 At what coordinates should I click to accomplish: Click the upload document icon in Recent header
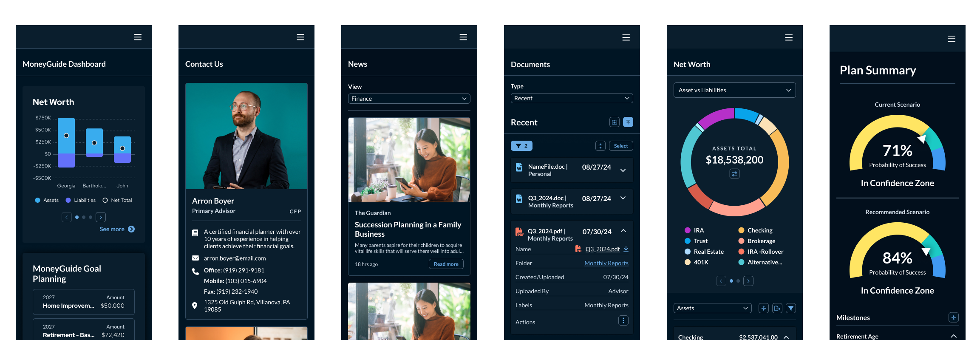tap(628, 122)
